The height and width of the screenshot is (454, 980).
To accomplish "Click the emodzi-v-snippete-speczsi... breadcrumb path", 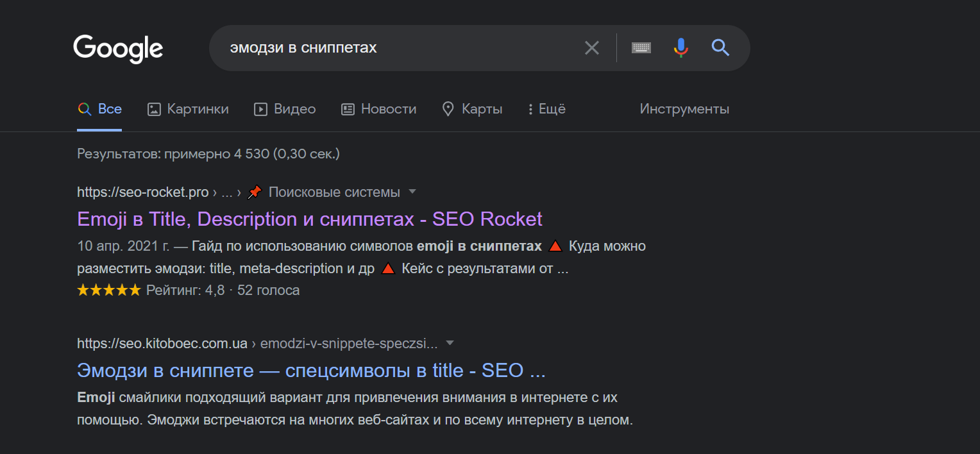I will coord(349,343).
